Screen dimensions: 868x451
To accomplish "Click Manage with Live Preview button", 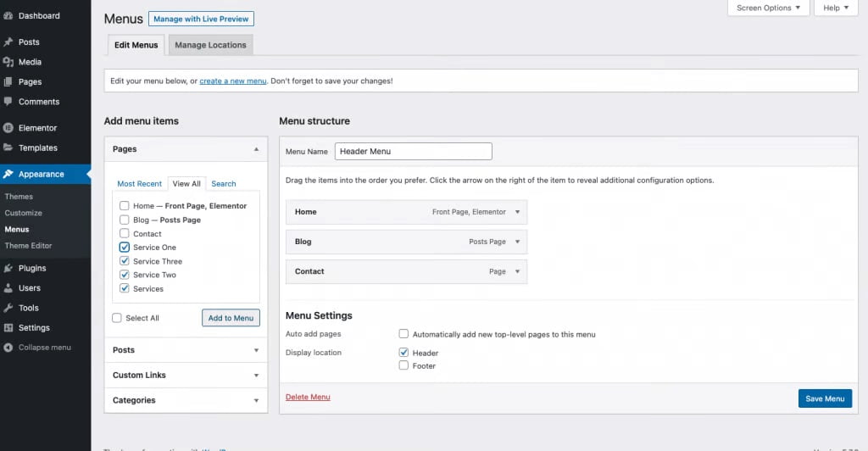I will tap(201, 19).
